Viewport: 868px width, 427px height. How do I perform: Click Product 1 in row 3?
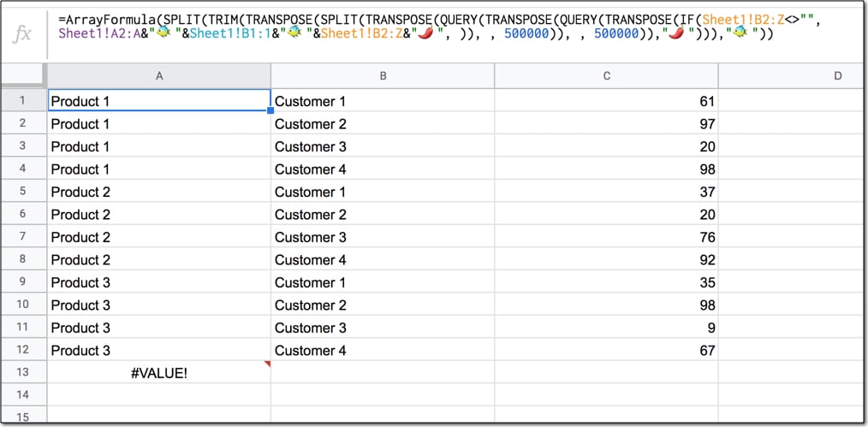80,147
